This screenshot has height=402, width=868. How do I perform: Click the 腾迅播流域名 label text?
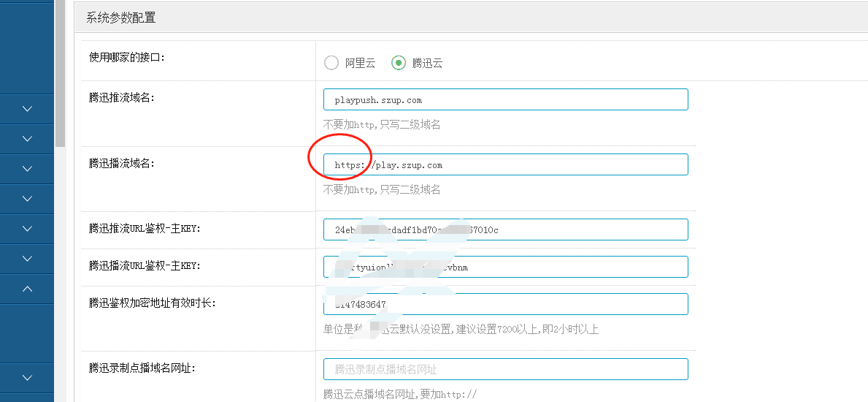(x=122, y=164)
